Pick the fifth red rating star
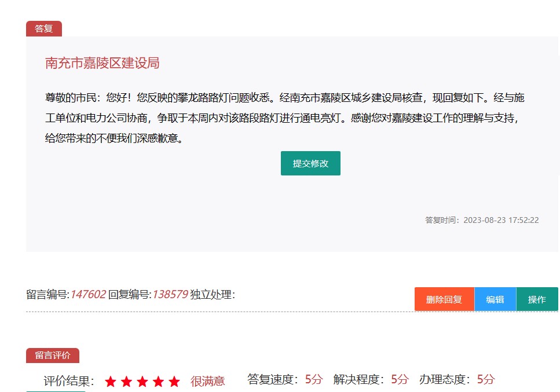 174,382
